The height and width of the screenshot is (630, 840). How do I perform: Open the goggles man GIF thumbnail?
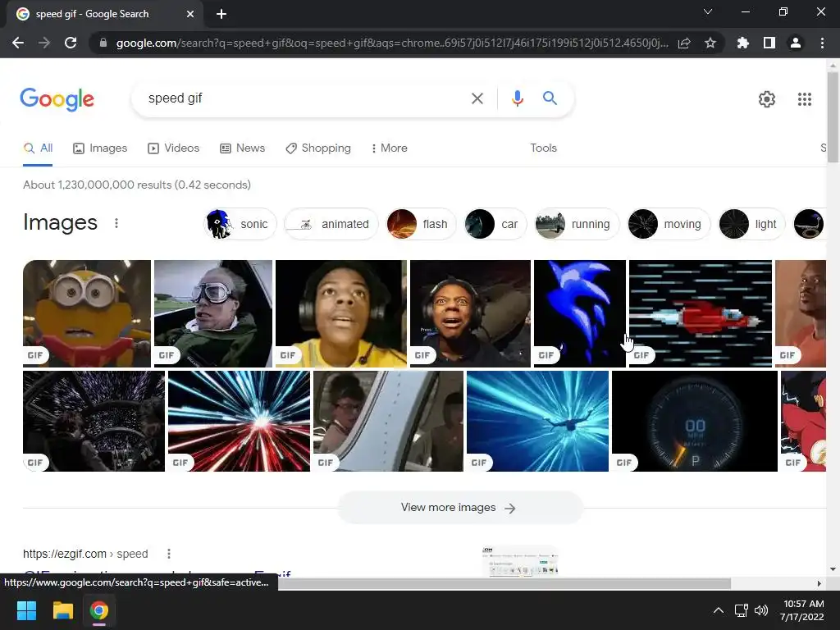click(213, 313)
